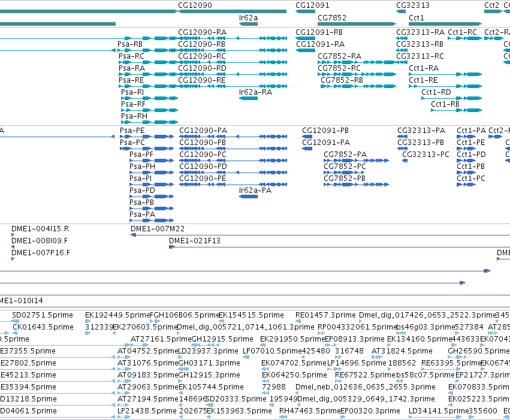Select EST label AT27161.5prime
510x420 pixels.
click(x=161, y=339)
